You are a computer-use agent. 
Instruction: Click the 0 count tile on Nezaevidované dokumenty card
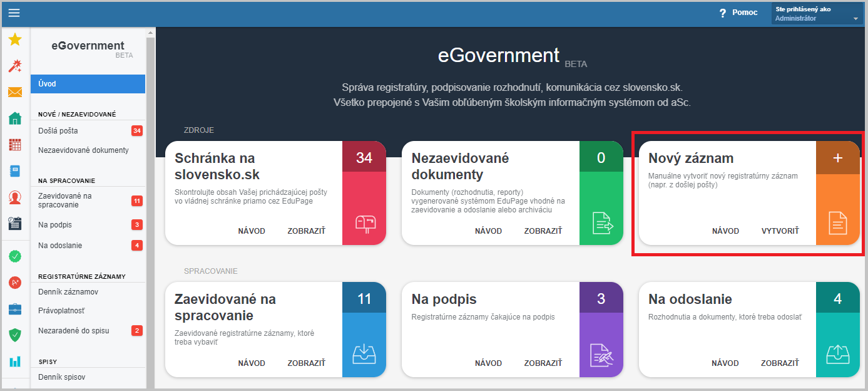coord(601,157)
